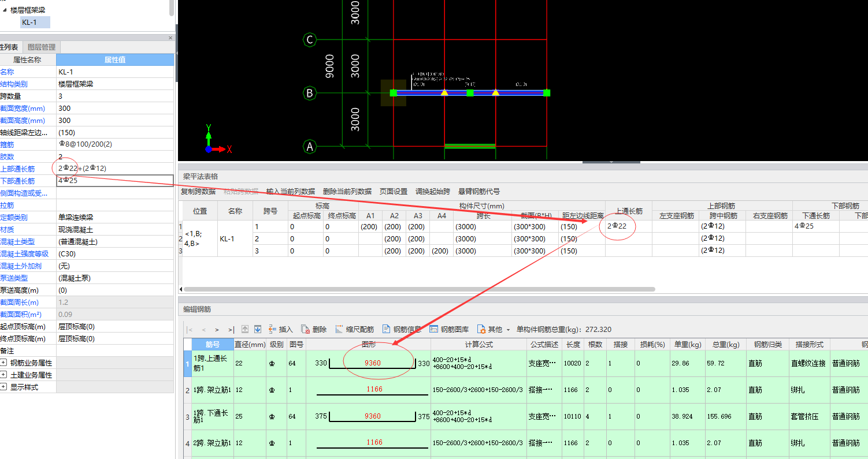This screenshot has width=868, height=459.
Task: Click the 材质 value 现浇混凝土
Action: coord(115,229)
